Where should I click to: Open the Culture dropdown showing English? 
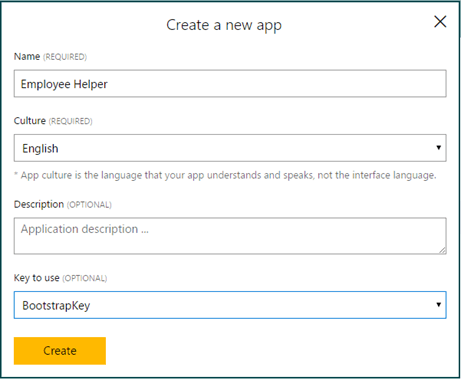pos(230,148)
